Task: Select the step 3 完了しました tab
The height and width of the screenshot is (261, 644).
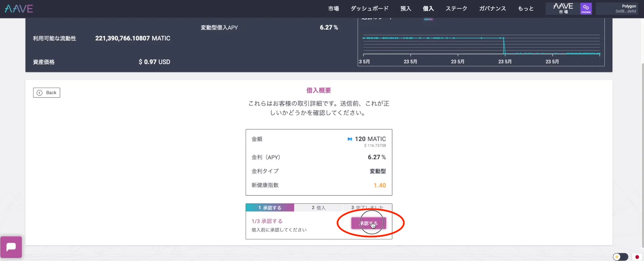Action: pyautogui.click(x=367, y=208)
